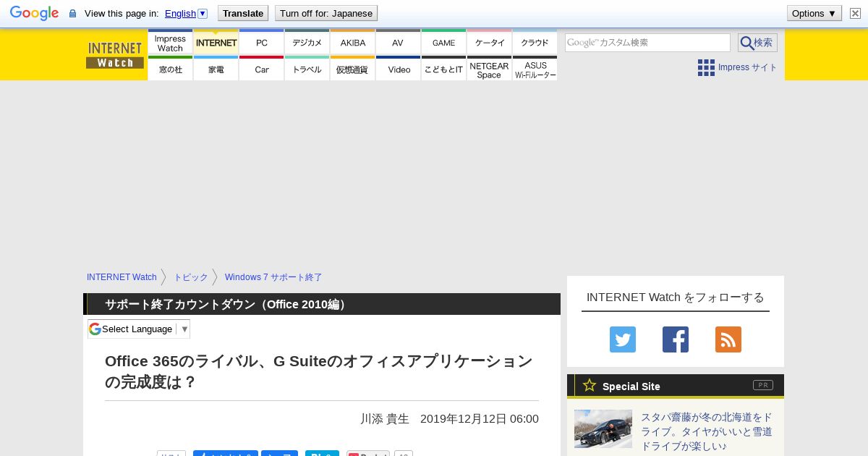Screen dimensions: 868x456
Task: Click the 検索 search button
Action: click(x=757, y=43)
